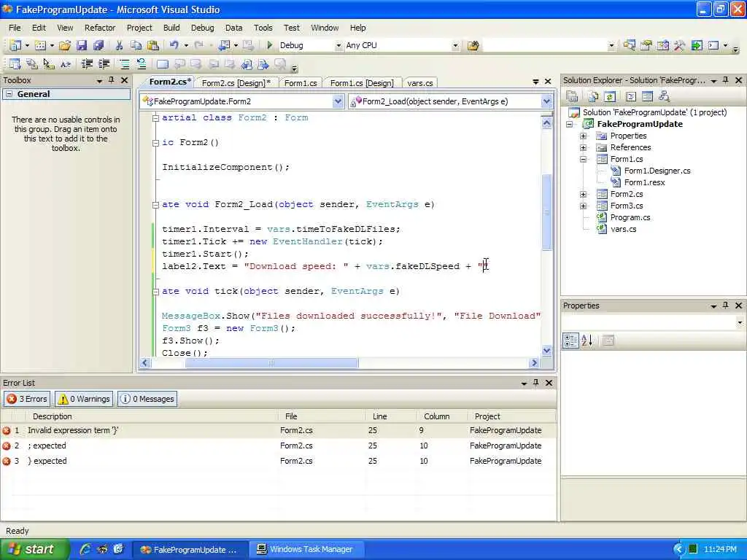This screenshot has height=560, width=747.
Task: Toggle a bookmark on current line
Action: pos(162,64)
